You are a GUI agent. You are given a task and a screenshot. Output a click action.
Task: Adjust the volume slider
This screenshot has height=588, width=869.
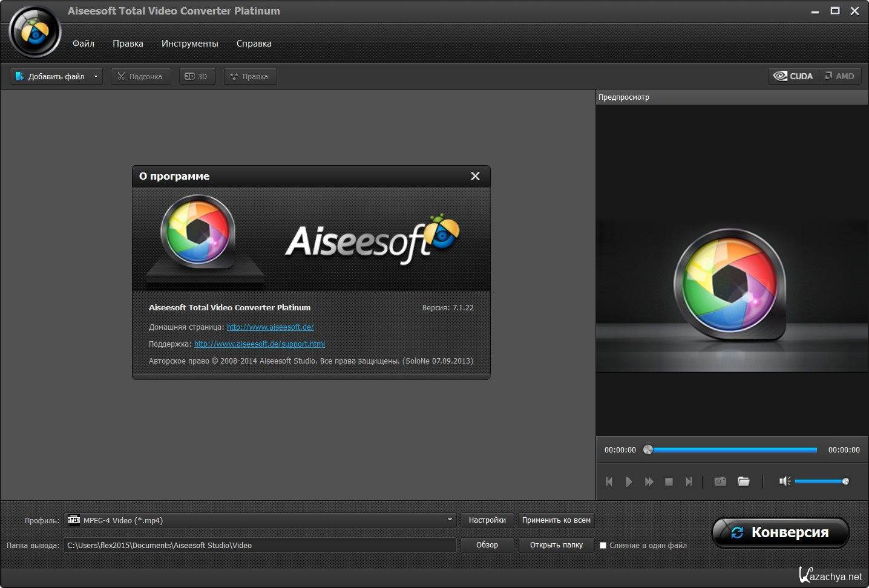(x=821, y=482)
